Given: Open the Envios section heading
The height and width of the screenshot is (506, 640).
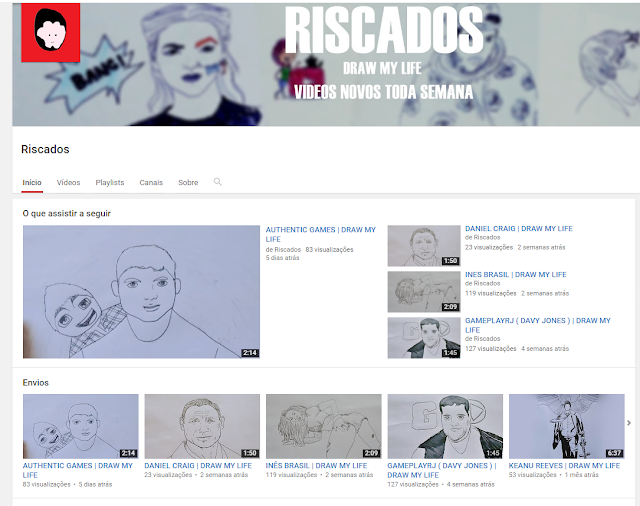Looking at the screenshot, I should tap(36, 383).
